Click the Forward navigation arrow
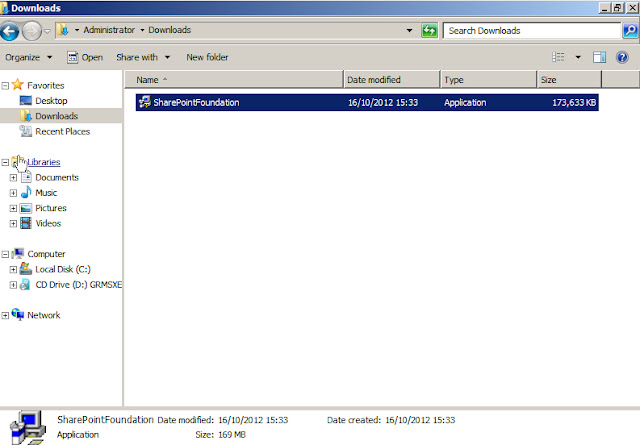 tap(31, 31)
